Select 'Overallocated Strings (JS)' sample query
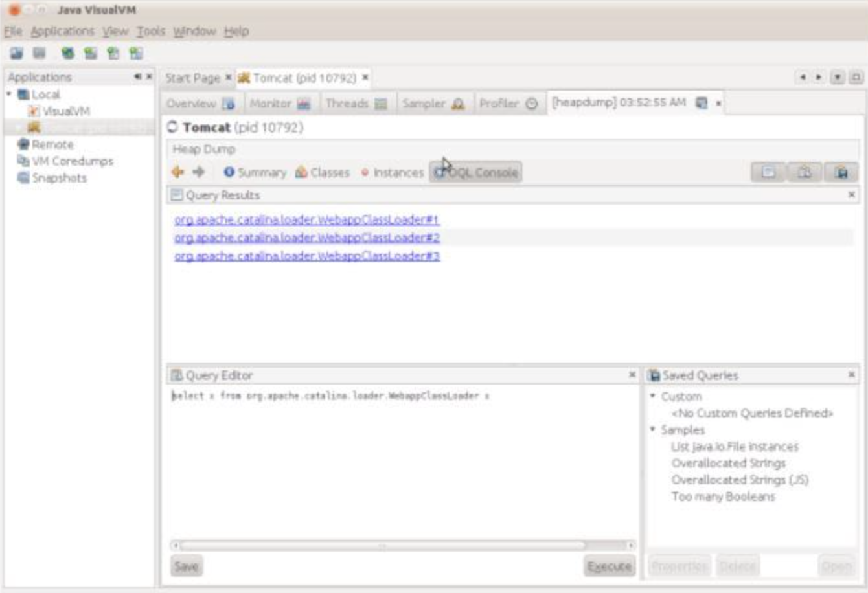 [x=740, y=480]
